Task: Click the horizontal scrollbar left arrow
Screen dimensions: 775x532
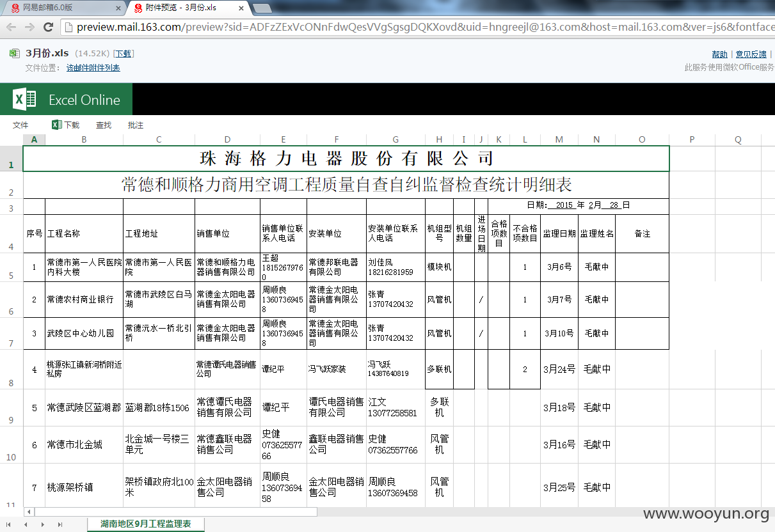Action: (x=29, y=512)
